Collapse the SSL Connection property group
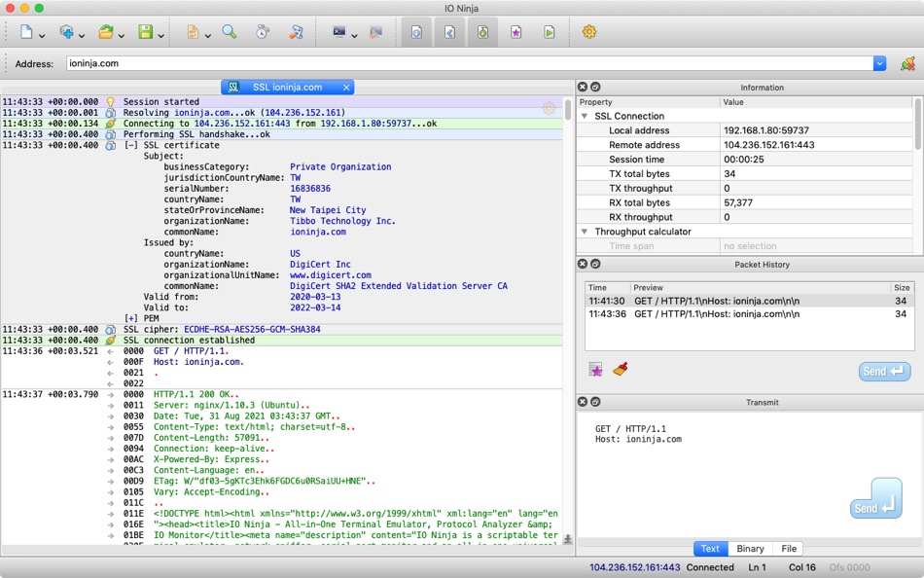Viewport: 924px width, 578px height. (585, 116)
